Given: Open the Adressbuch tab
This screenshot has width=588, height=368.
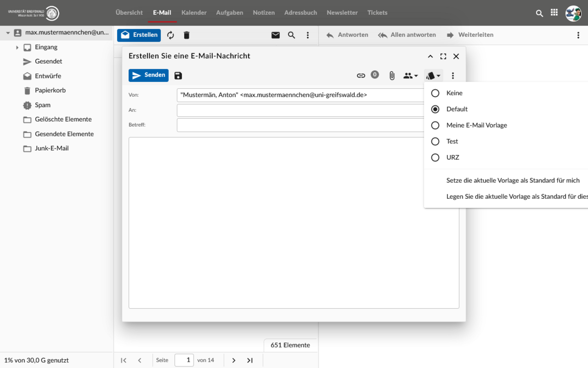Looking at the screenshot, I should click(300, 13).
